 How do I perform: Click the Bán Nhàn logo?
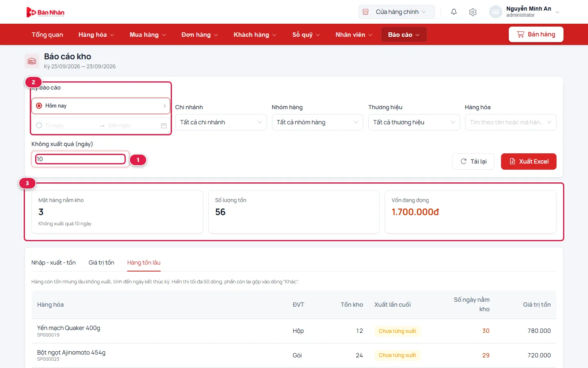pos(45,12)
